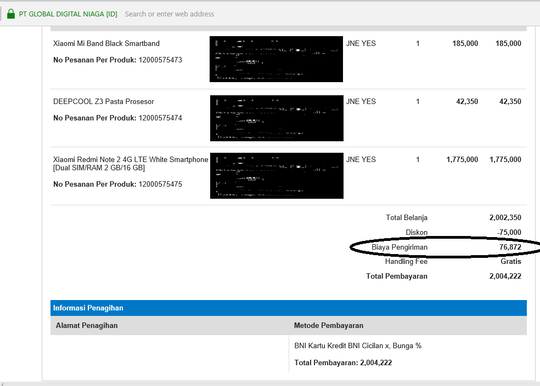Image resolution: width=540 pixels, height=386 pixels.
Task: Click JNE YES shipping for Mi Band row
Action: tap(361, 43)
